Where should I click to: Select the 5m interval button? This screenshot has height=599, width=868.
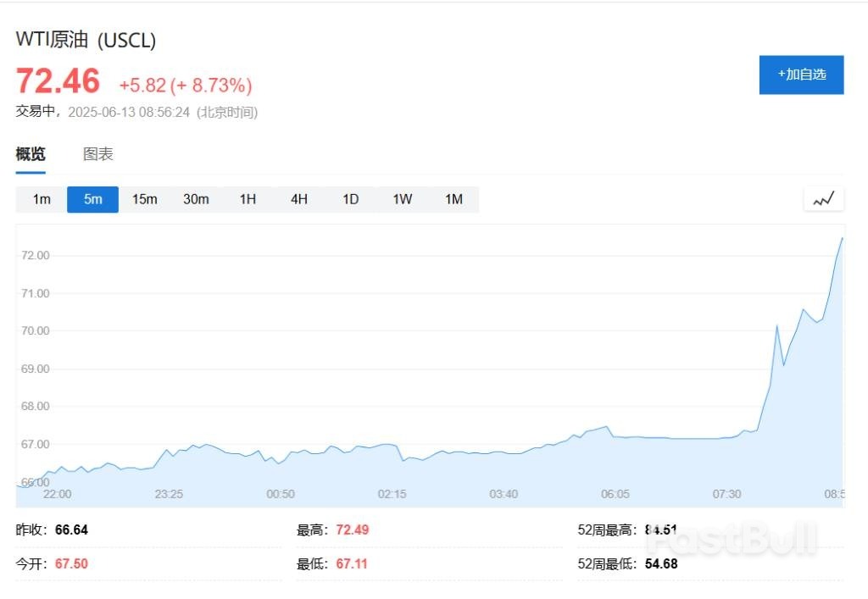click(x=92, y=200)
